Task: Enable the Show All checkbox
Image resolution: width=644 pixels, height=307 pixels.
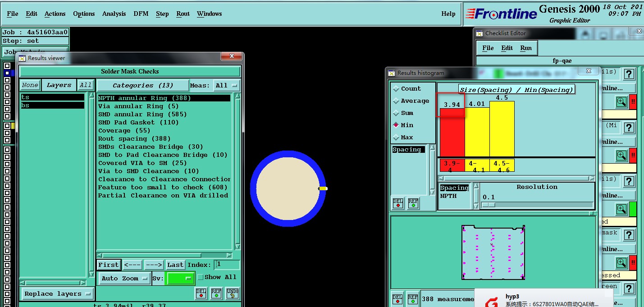Action: click(201, 277)
